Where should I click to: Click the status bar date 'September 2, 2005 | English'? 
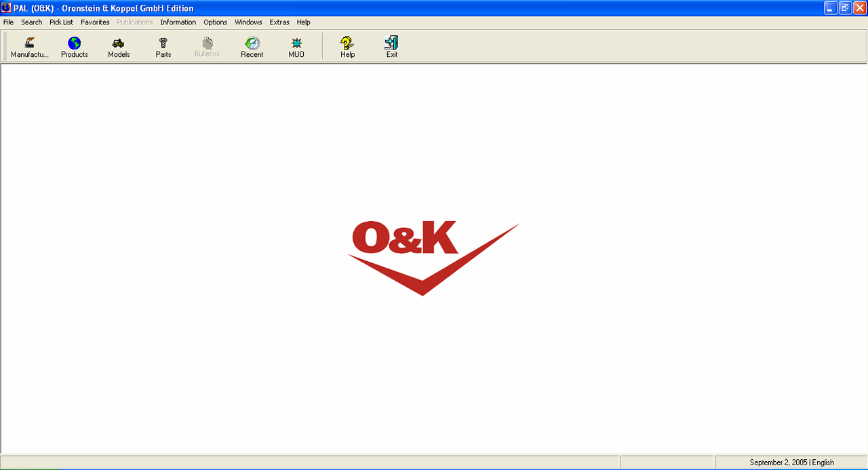[x=791, y=463]
